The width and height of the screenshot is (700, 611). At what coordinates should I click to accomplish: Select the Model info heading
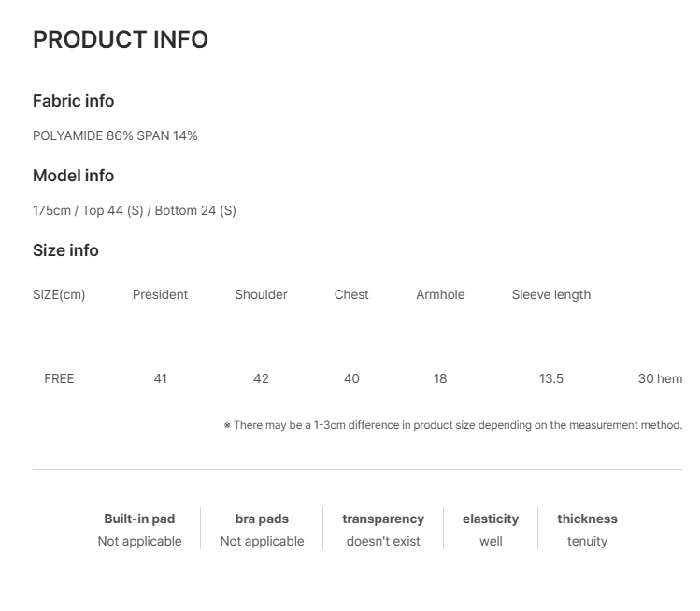[x=74, y=176]
